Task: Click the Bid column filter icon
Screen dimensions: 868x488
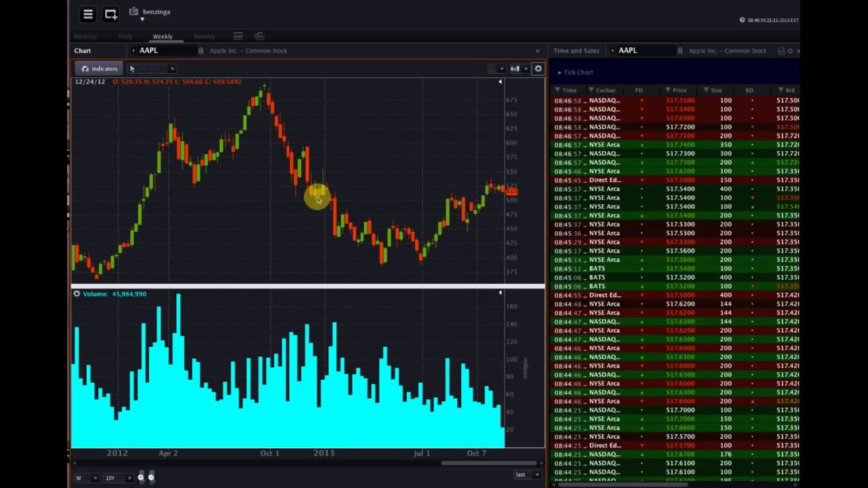Action: 781,90
